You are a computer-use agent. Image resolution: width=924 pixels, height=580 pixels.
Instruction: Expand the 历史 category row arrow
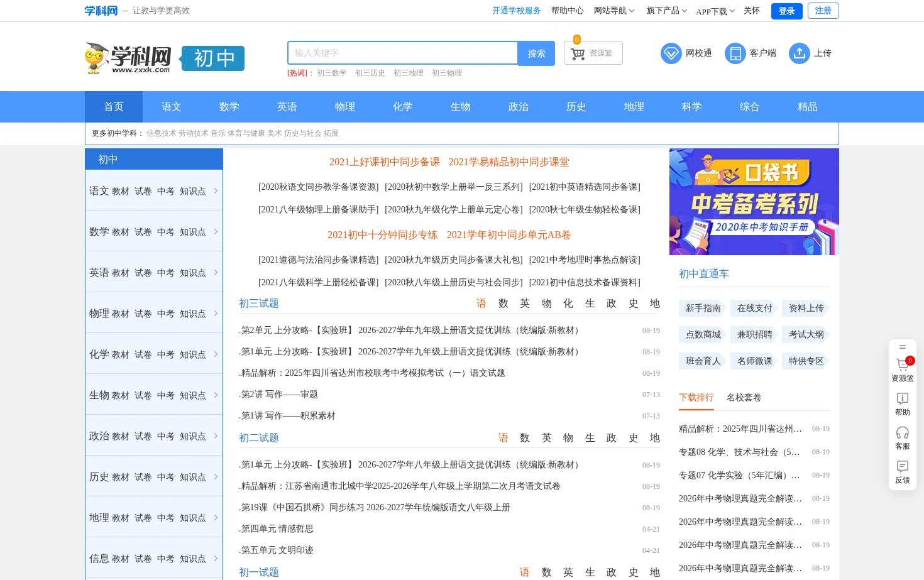(x=216, y=476)
